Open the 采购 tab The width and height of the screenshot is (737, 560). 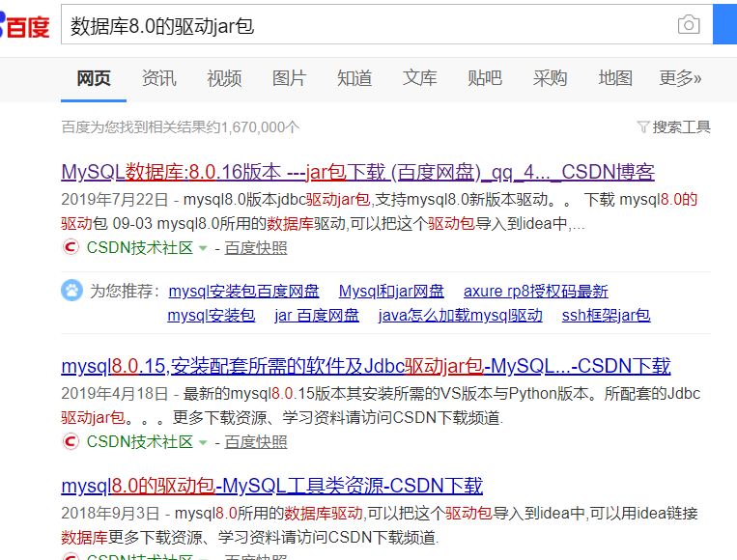coord(550,78)
